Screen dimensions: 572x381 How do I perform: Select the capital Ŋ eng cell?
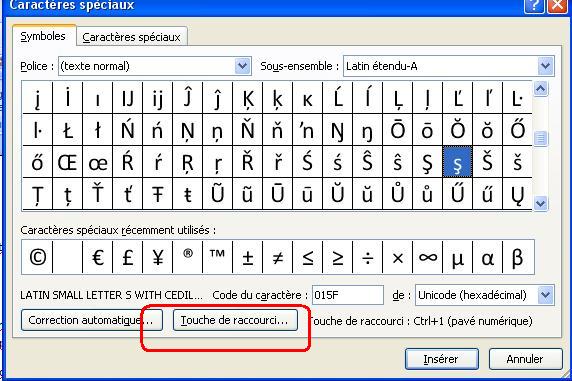point(337,130)
